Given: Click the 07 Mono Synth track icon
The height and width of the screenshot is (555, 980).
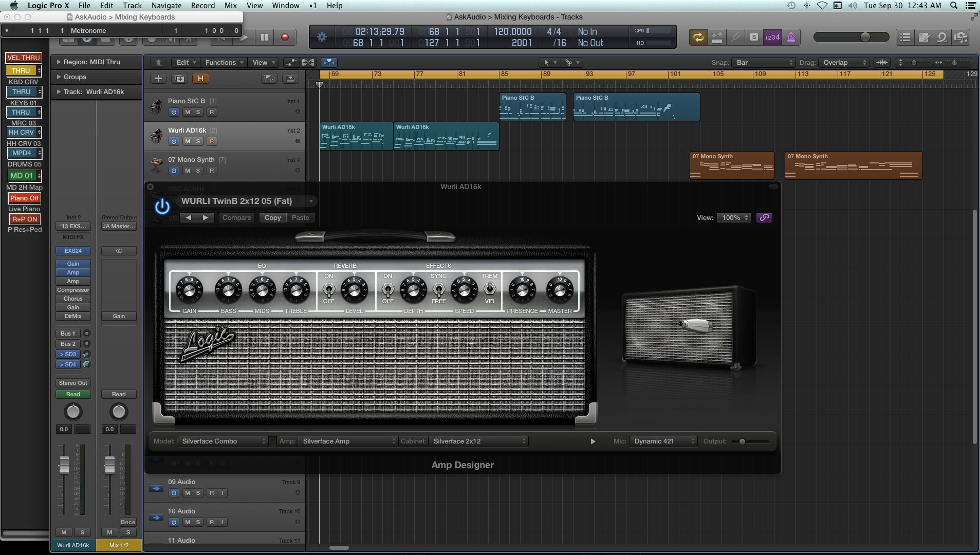Looking at the screenshot, I should coord(156,165).
